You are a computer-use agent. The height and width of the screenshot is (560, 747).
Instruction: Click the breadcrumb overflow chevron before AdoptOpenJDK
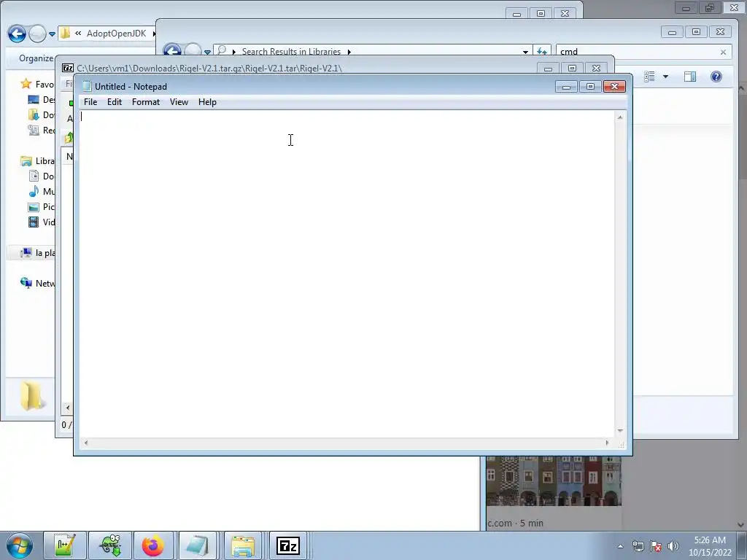(78, 34)
